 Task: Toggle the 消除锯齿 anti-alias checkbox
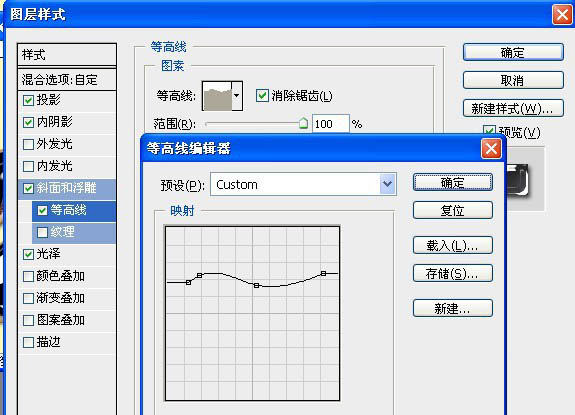[x=262, y=96]
